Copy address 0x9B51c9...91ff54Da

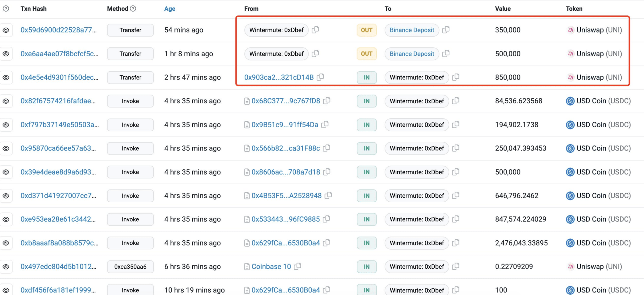coord(325,124)
